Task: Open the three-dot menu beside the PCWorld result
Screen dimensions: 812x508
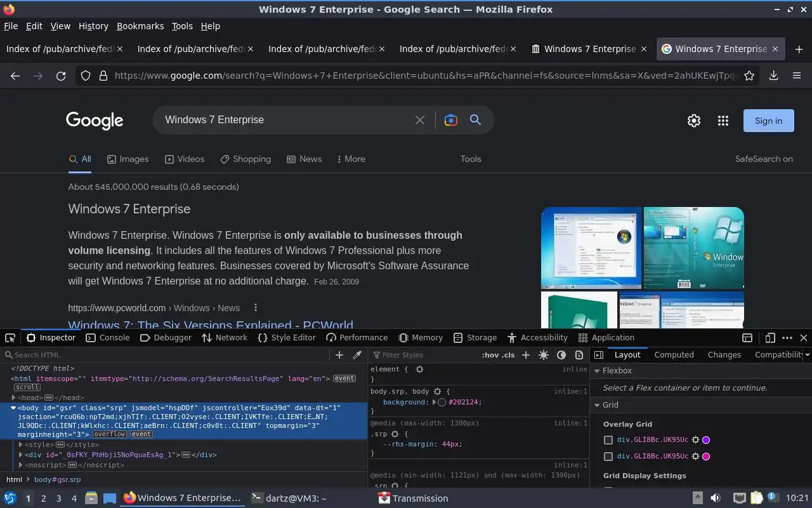Action: pyautogui.click(x=256, y=307)
